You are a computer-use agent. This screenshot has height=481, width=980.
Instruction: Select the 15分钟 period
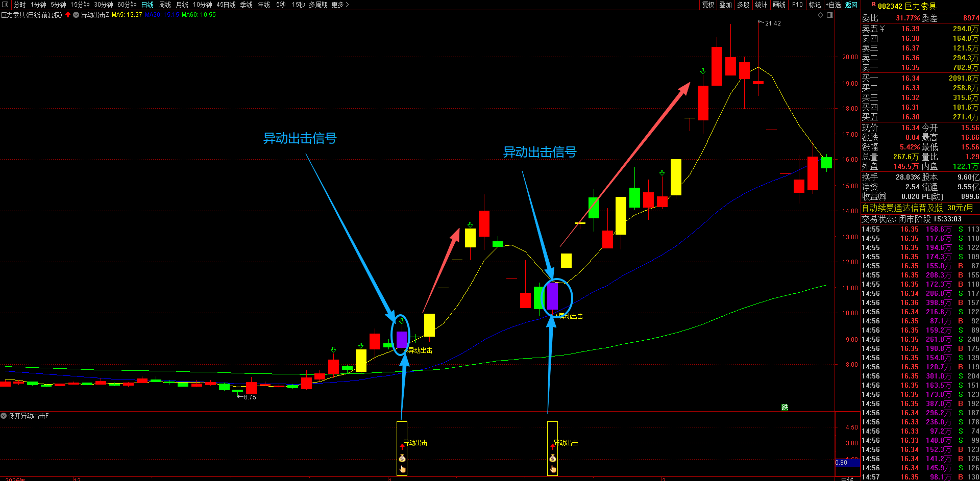(80, 5)
